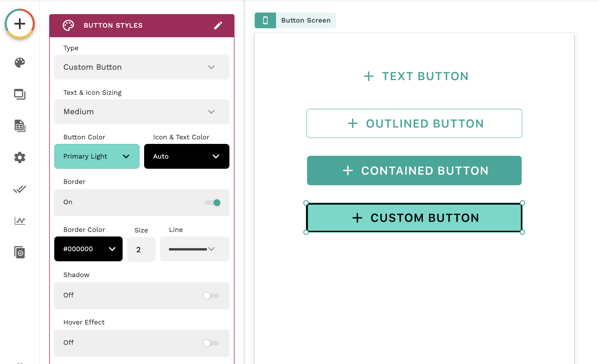Open the #000000 Border Color swatch
Viewport: 599px width, 364px height.
click(88, 249)
